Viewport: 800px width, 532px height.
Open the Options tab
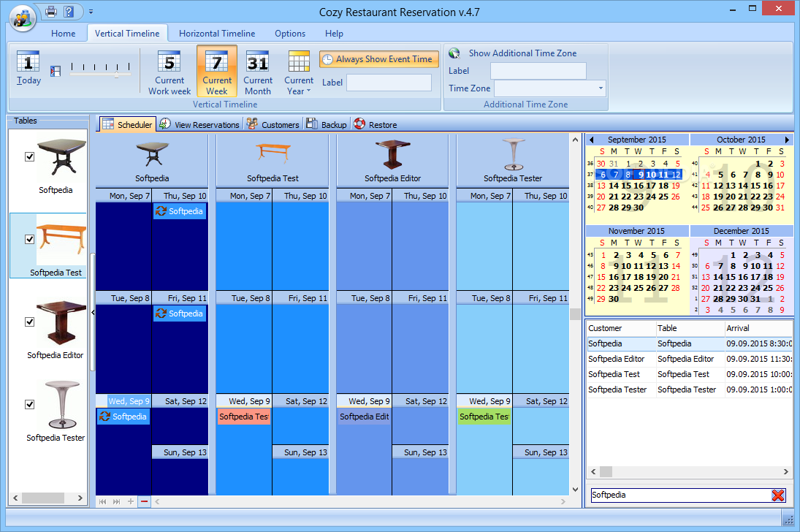coord(290,33)
